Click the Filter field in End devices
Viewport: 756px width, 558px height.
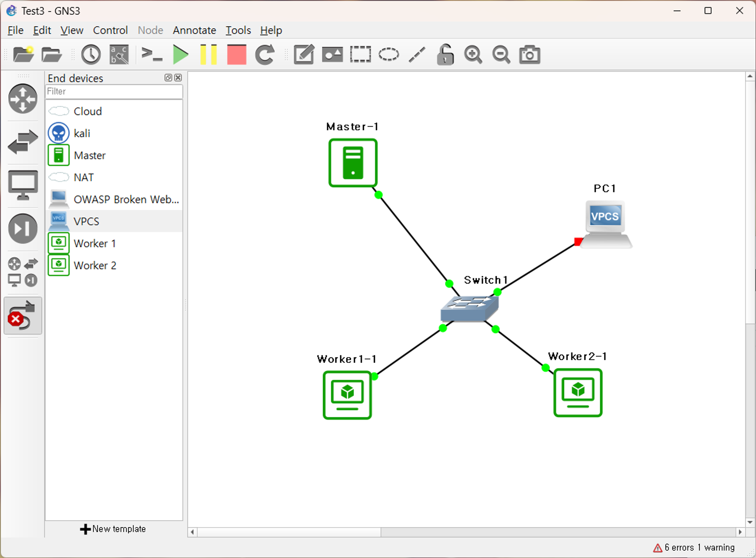pyautogui.click(x=114, y=91)
